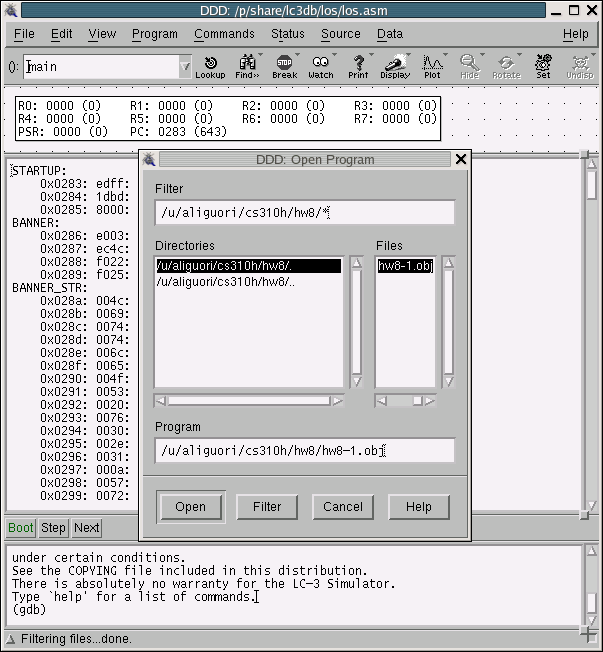The image size is (603, 652).
Task: Click the Filter button in dialog
Action: pos(267,507)
